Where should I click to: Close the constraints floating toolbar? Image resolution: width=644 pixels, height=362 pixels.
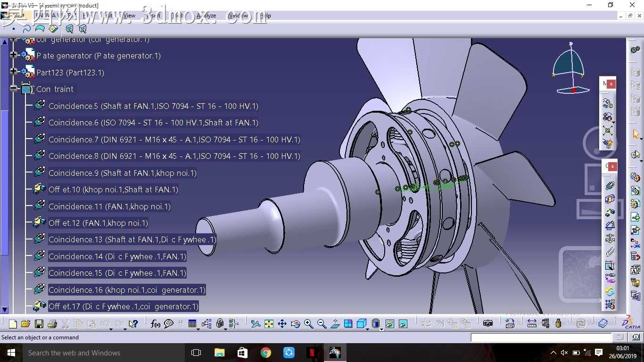coord(612,166)
